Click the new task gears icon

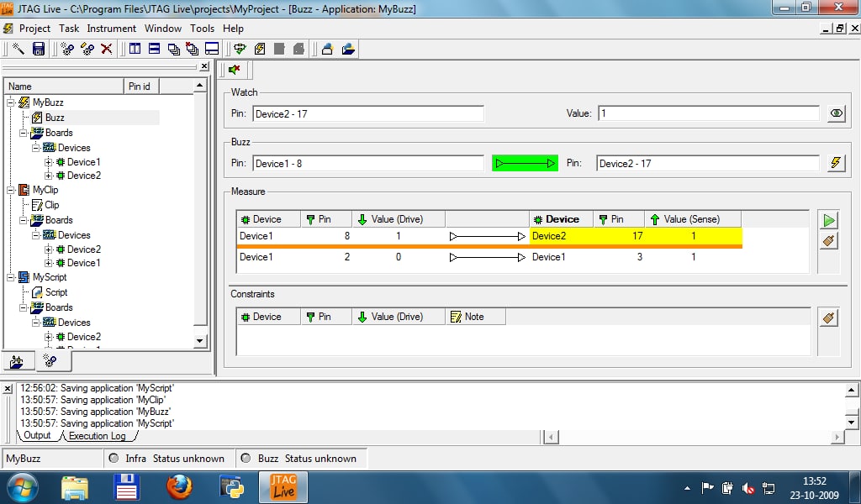[x=67, y=49]
